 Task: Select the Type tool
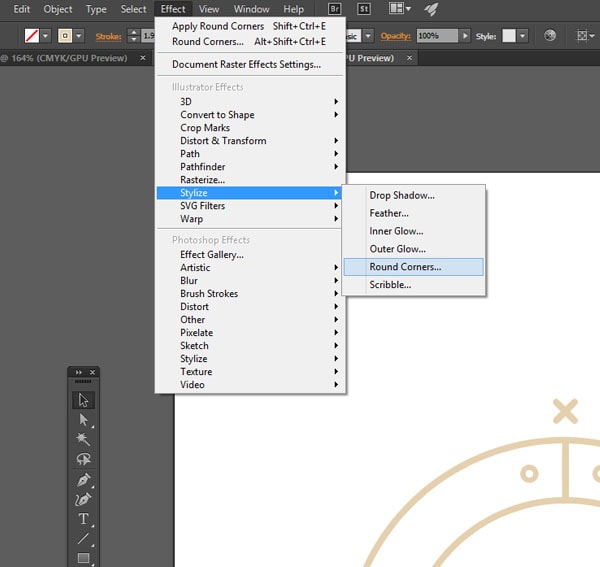pos(83,519)
